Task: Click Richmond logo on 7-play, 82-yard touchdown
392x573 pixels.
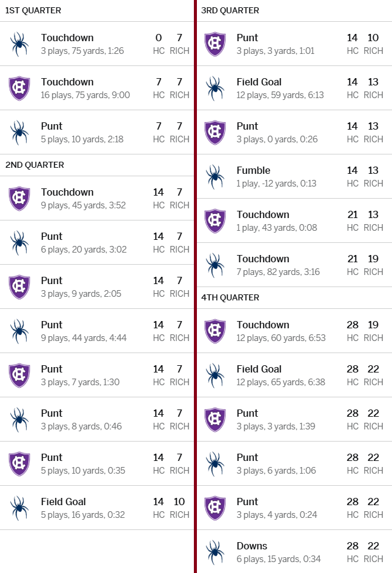Action: click(215, 265)
